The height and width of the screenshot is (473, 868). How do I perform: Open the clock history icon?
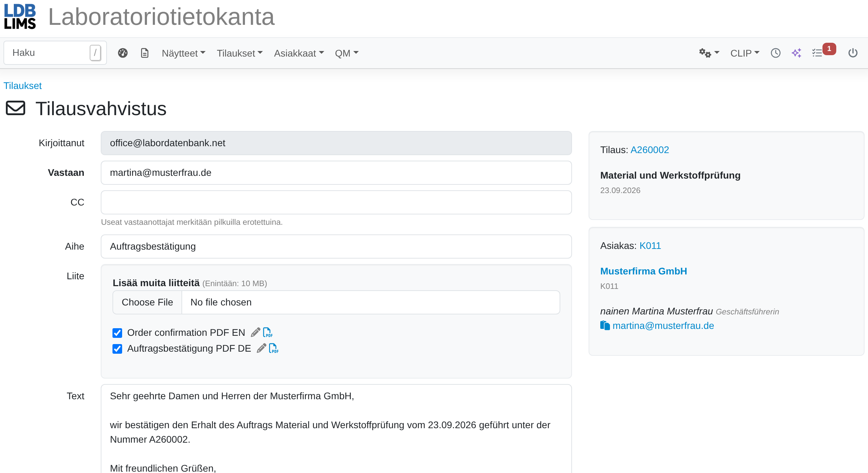coord(776,53)
